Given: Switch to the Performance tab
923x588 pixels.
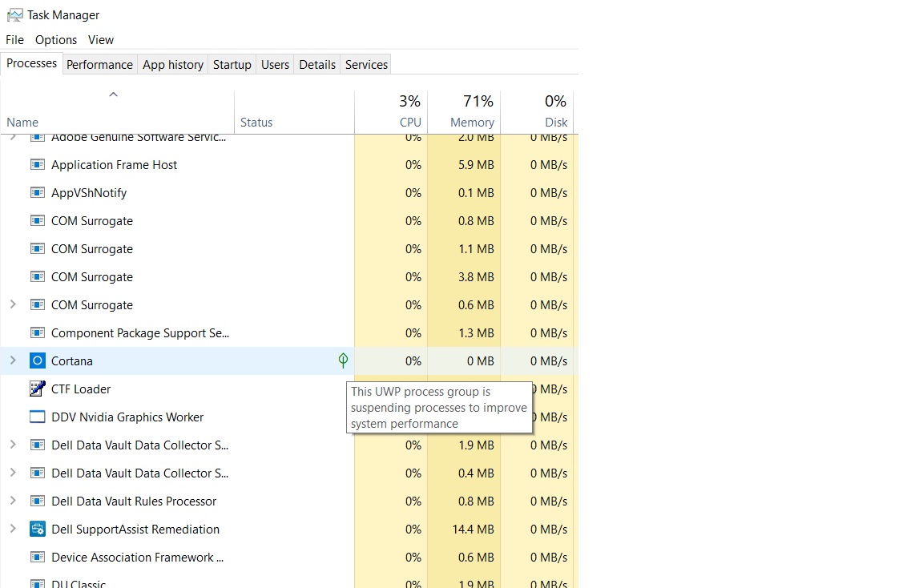Looking at the screenshot, I should click(99, 64).
